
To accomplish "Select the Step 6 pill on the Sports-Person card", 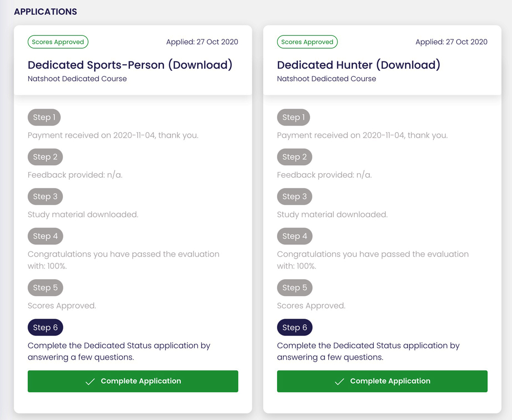I will tap(45, 327).
